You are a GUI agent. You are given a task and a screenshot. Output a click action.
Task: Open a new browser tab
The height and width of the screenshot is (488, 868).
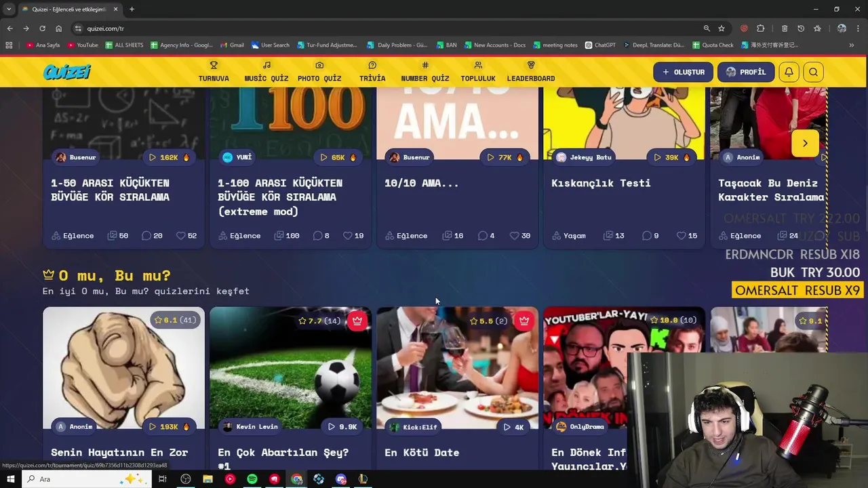tap(132, 9)
